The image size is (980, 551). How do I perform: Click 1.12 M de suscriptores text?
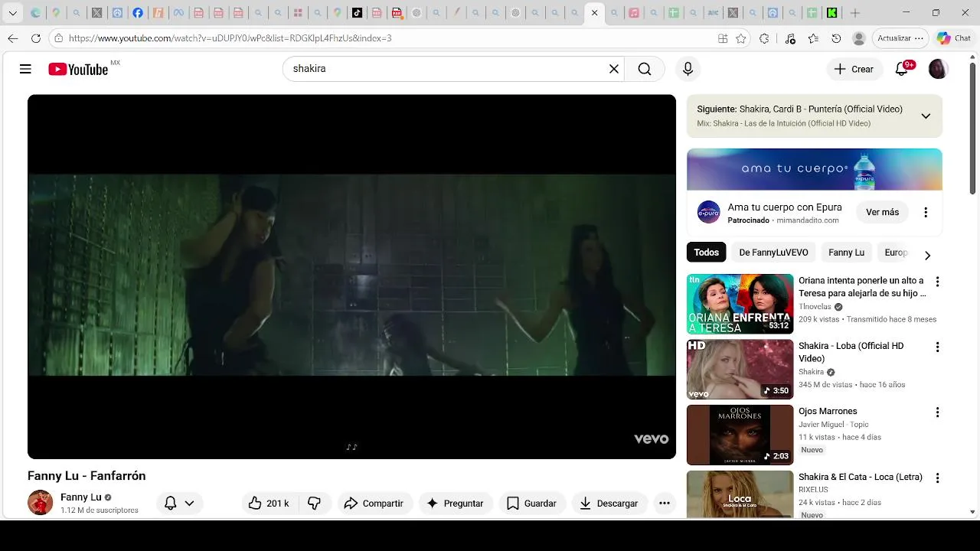(x=100, y=510)
